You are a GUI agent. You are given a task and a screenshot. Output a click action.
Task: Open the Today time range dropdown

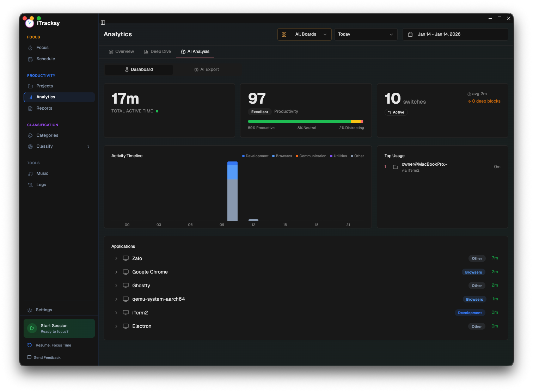365,34
